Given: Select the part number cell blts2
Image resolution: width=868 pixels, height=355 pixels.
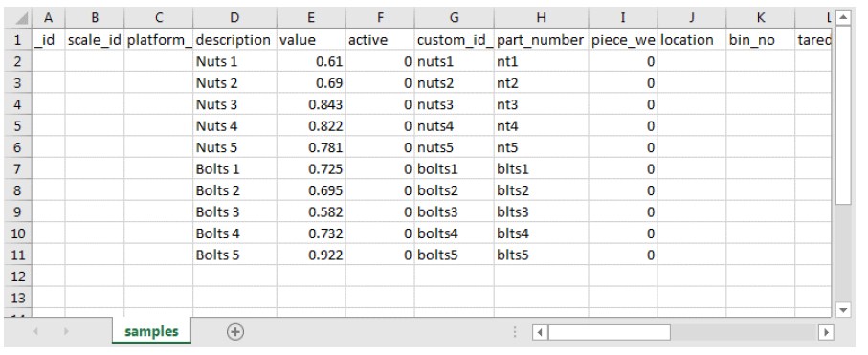Looking at the screenshot, I should click(x=541, y=190).
